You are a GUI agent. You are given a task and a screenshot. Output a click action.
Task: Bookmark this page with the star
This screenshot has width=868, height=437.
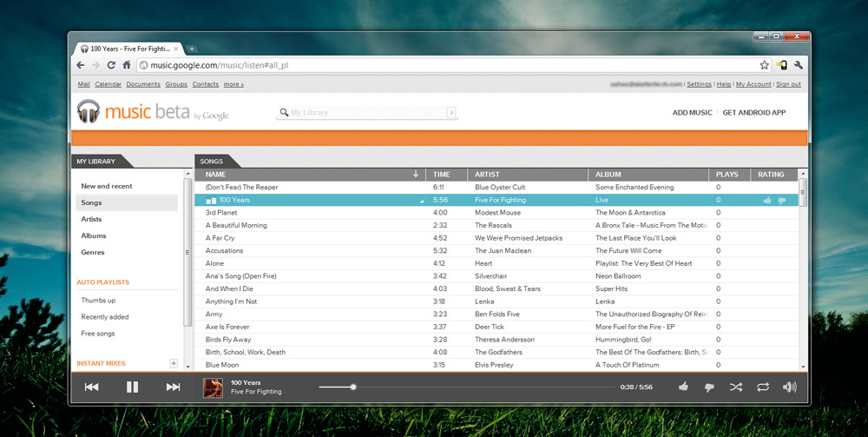click(764, 65)
